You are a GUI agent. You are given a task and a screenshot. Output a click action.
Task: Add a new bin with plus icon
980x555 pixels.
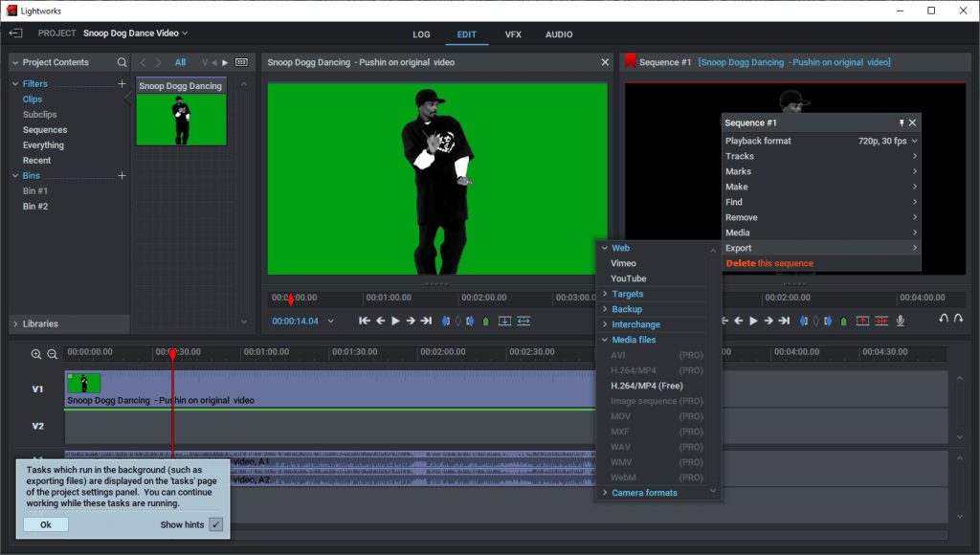(122, 176)
